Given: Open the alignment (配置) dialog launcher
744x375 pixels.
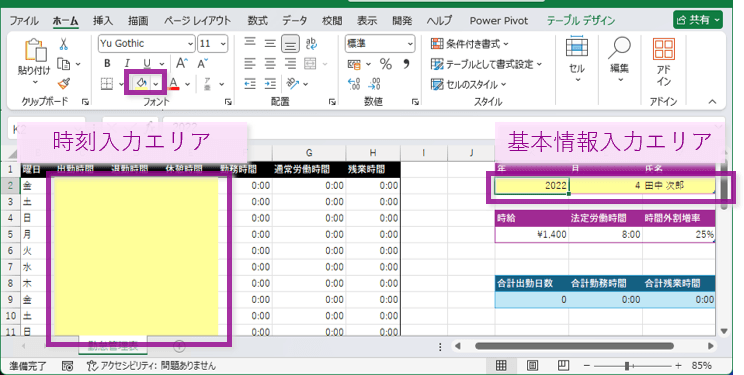Looking at the screenshot, I should tap(332, 102).
